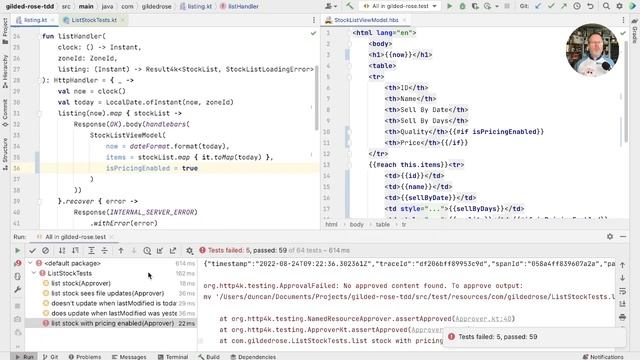Hide the Run tool window
The height and width of the screenshot is (360, 640).
(623, 236)
